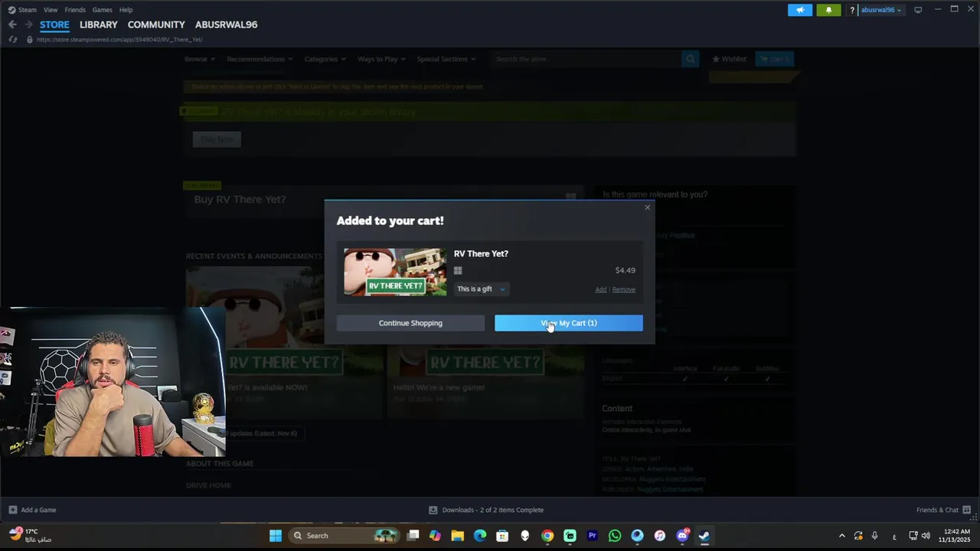Image resolution: width=980 pixels, height=551 pixels.
Task: Open the View menu
Action: (51, 10)
